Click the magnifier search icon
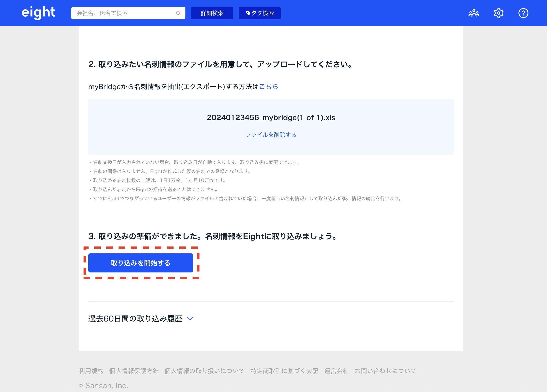Screen dimensions: 547x392 pos(178,13)
